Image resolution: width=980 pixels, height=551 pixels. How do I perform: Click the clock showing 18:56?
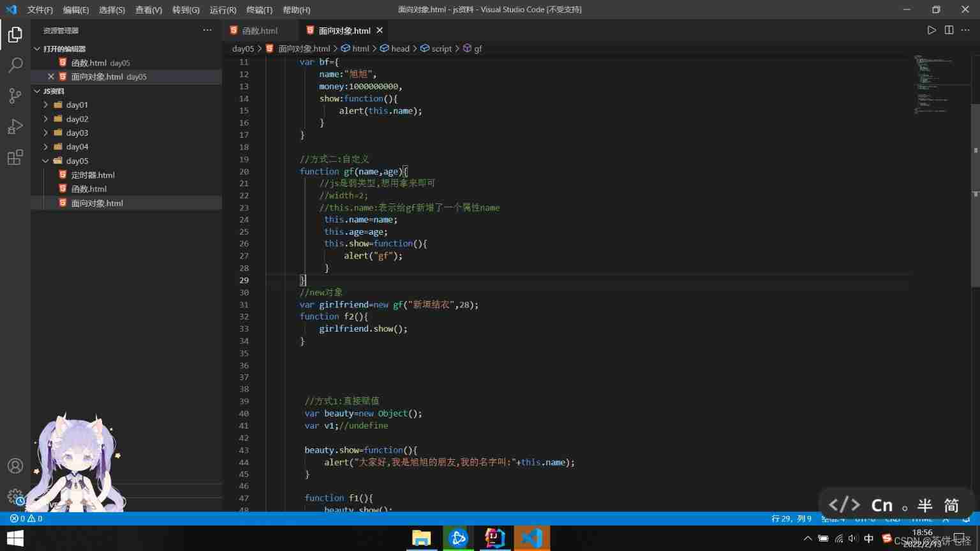coord(923,533)
